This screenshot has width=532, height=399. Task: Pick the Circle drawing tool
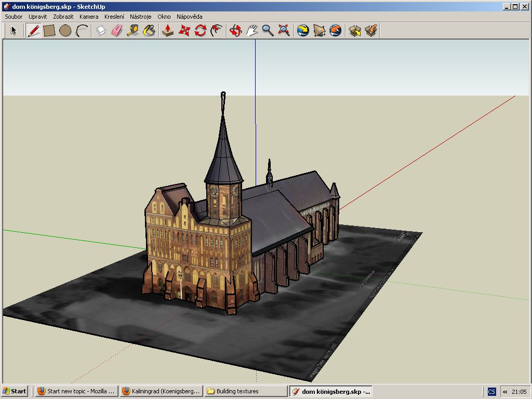coord(65,31)
